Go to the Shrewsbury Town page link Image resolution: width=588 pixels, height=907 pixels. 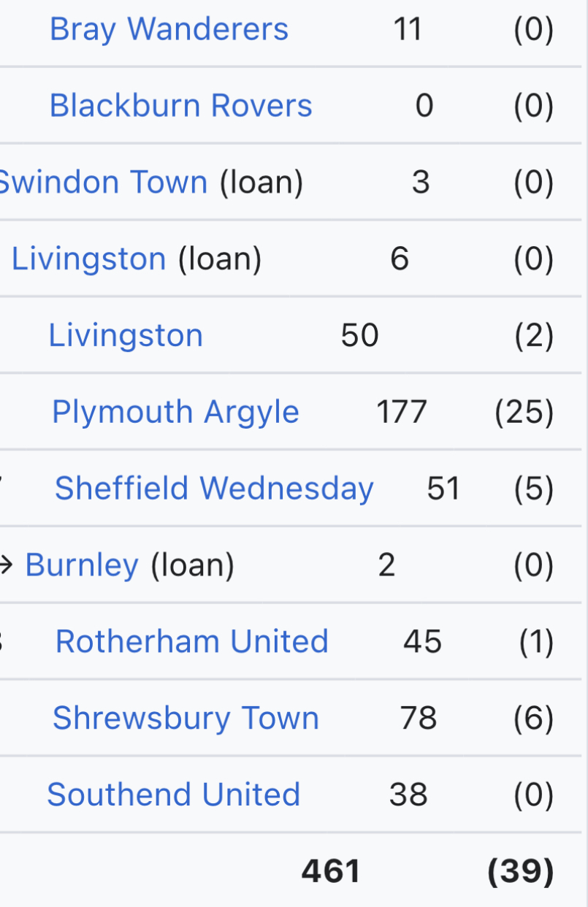(186, 719)
